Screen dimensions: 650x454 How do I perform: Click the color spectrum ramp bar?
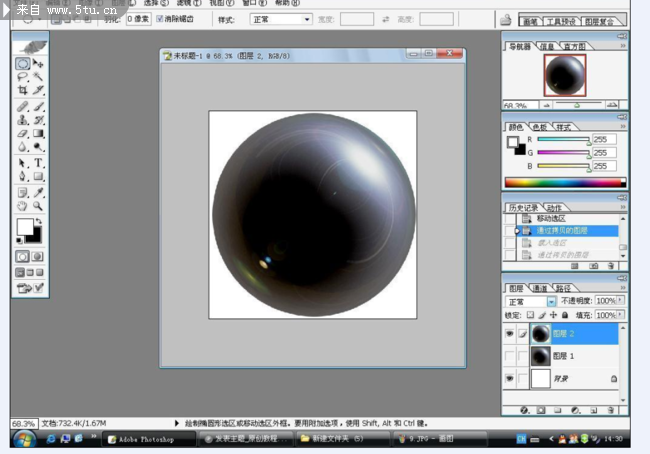[565, 183]
